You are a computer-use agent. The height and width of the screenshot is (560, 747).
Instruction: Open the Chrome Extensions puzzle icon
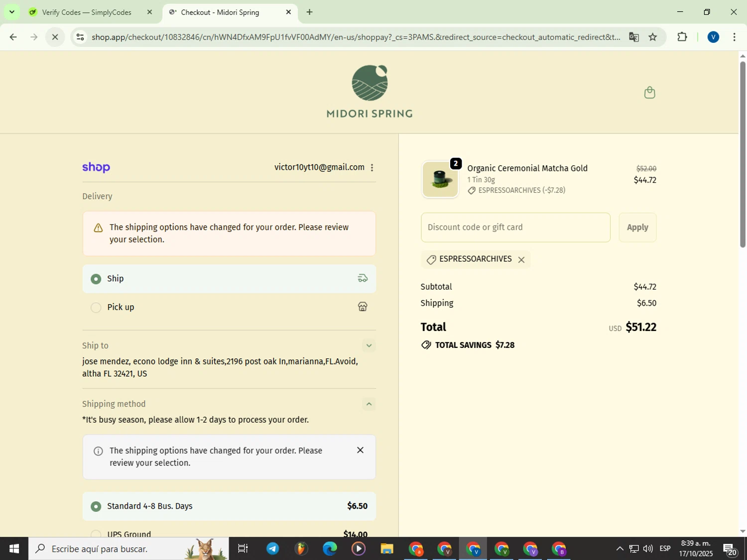pyautogui.click(x=682, y=37)
